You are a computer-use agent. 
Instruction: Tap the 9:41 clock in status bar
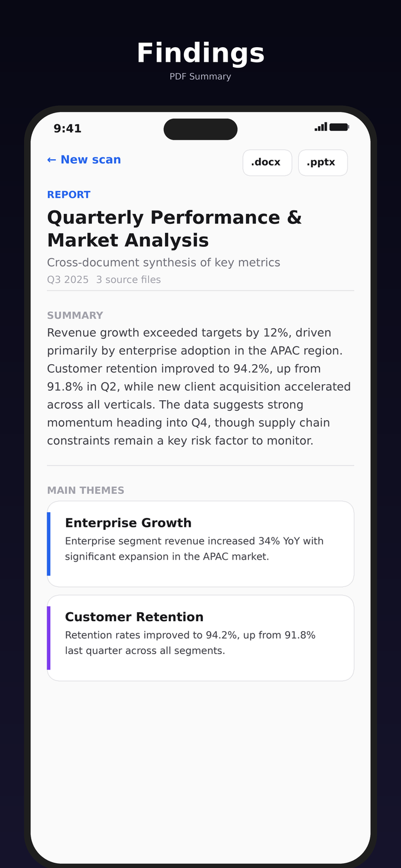click(67, 128)
